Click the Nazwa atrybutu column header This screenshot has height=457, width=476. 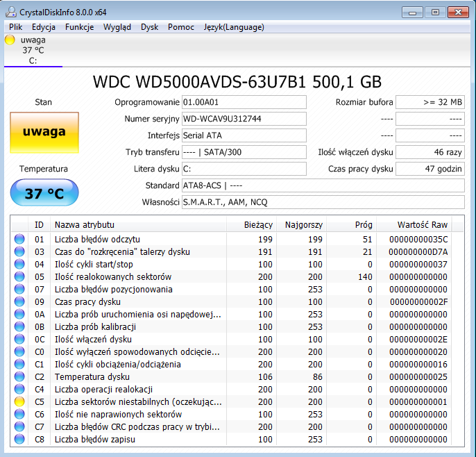pyautogui.click(x=139, y=225)
